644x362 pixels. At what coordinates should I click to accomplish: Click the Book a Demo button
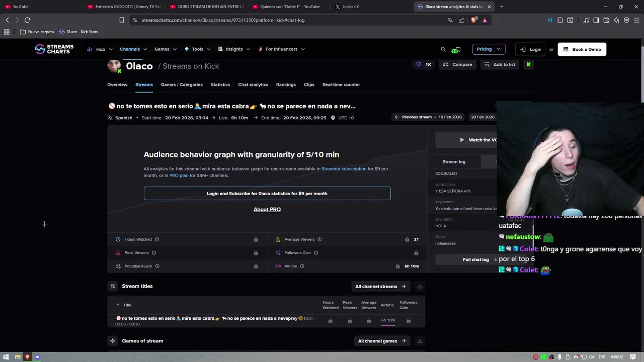pyautogui.click(x=582, y=49)
